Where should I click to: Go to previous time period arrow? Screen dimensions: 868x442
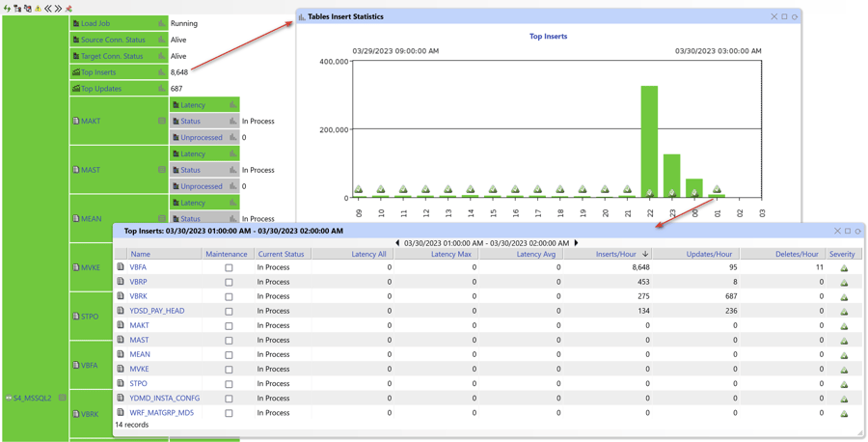(x=397, y=243)
